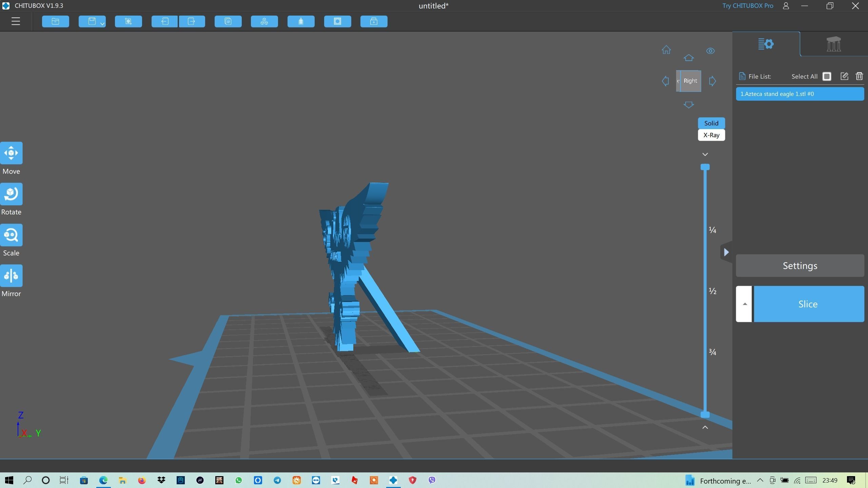The width and height of the screenshot is (868, 488).
Task: Switch render mode to X-Ray
Action: (711, 135)
